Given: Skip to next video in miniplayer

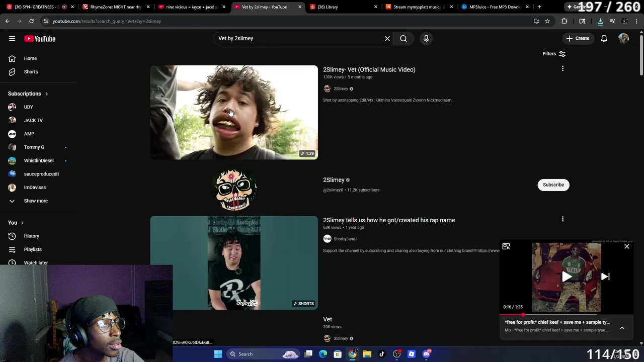Looking at the screenshot, I should [x=605, y=277].
